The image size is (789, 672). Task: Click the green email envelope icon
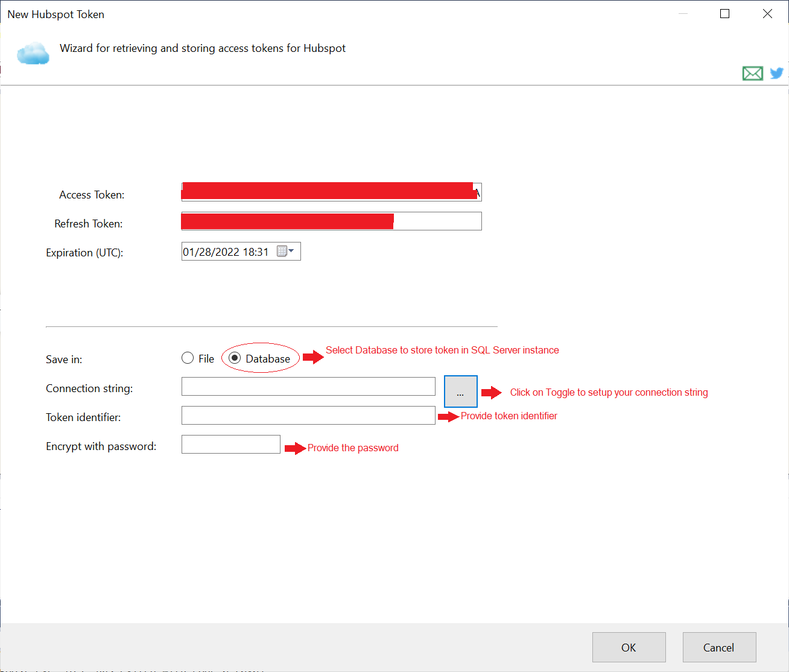click(752, 74)
